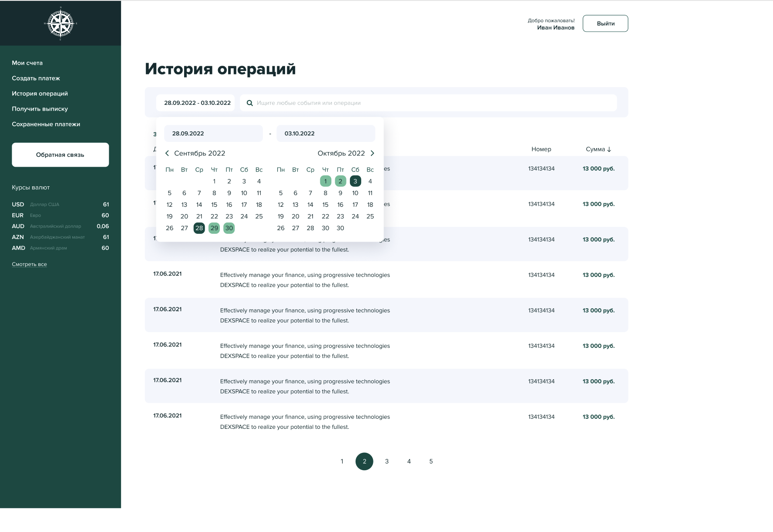Select October 1 in the calendar
Screen dimensions: 773x532
click(326, 181)
